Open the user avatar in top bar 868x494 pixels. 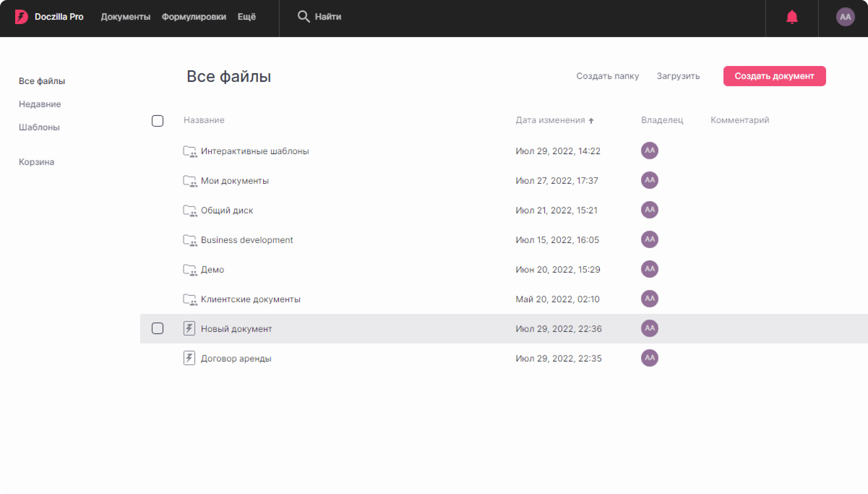[x=845, y=17]
